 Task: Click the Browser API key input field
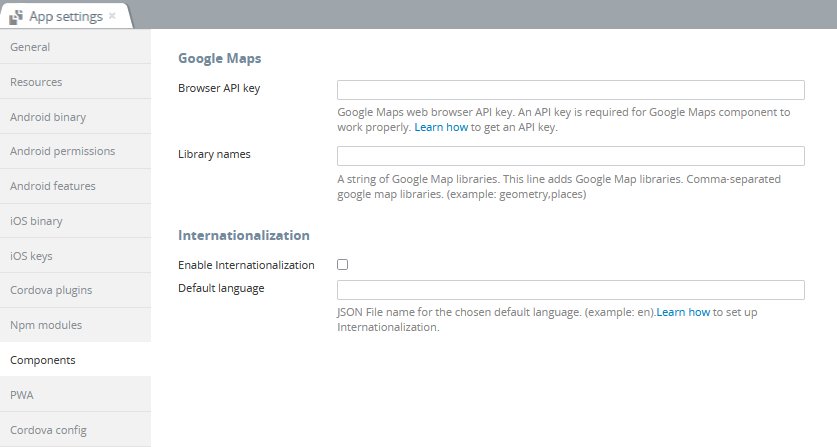pyautogui.click(x=571, y=90)
